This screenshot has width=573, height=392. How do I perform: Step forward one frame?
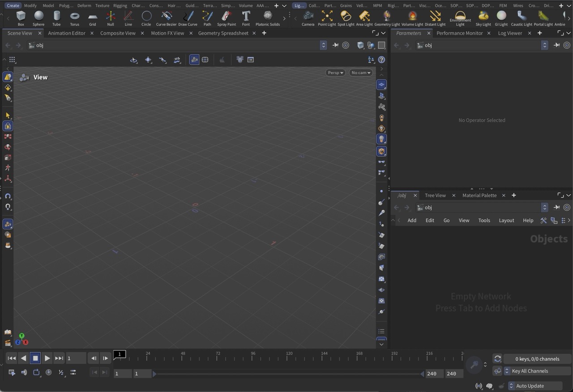coord(105,358)
